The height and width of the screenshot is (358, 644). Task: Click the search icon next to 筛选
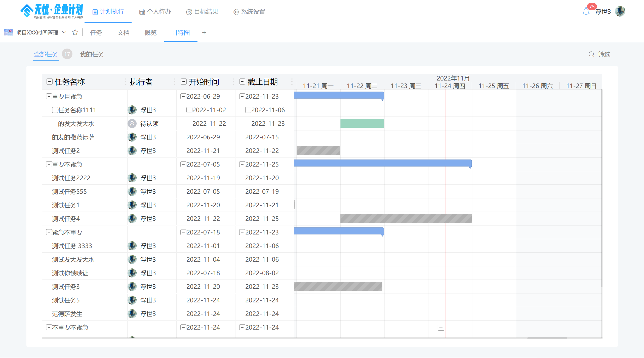pos(591,54)
